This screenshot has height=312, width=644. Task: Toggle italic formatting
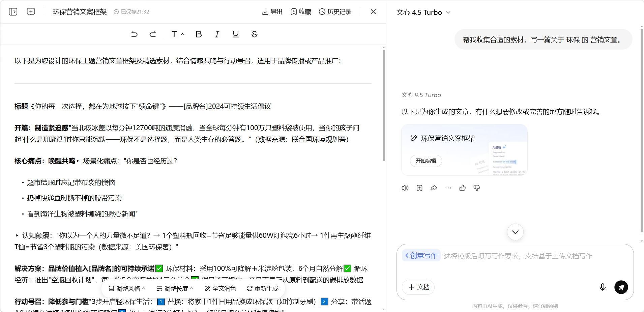[217, 34]
